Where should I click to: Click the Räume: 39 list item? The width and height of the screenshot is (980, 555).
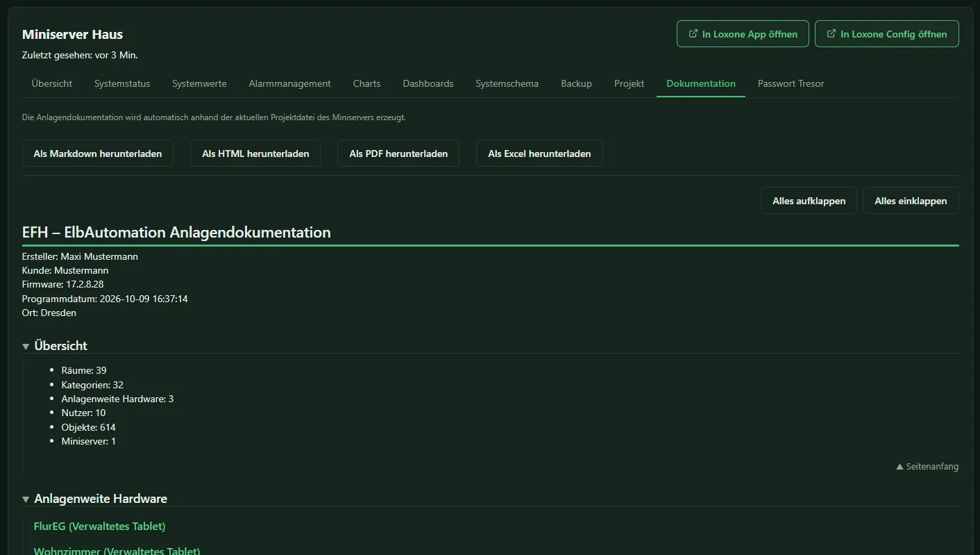[x=84, y=370]
